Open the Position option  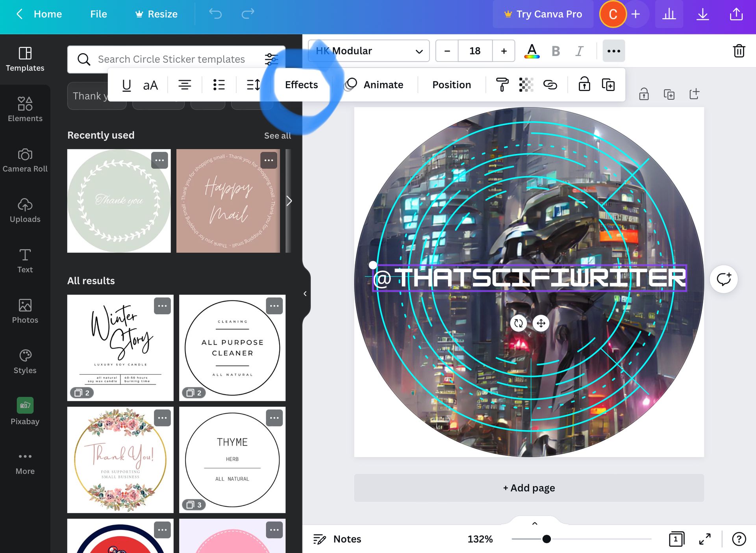pyautogui.click(x=452, y=85)
